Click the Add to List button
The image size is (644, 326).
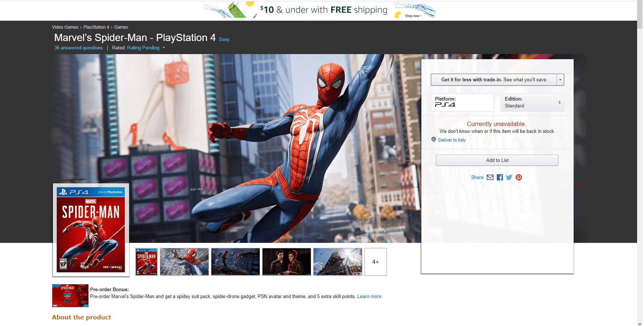point(497,160)
